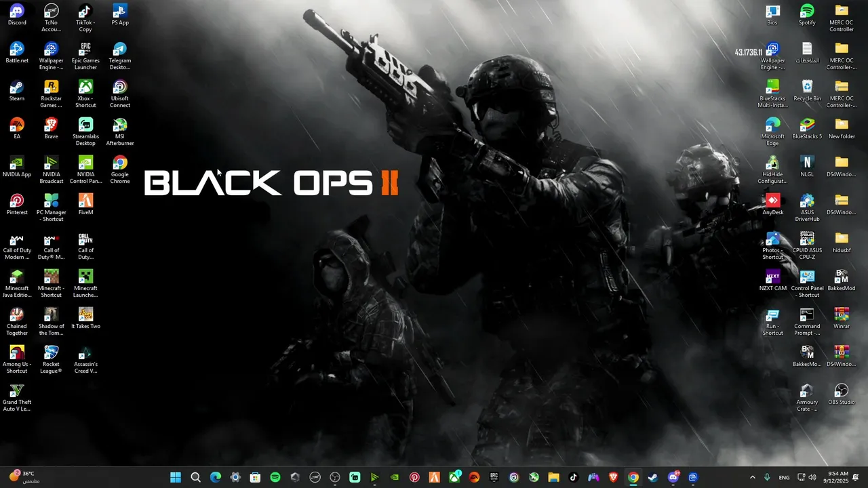Open the NVIDIA Broadcast desktop icon
Image resolution: width=868 pixels, height=488 pixels.
(x=52, y=170)
